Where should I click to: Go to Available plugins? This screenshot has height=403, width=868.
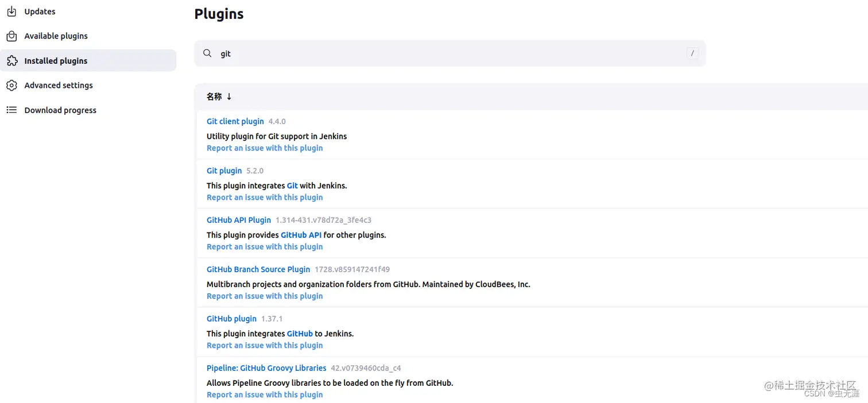click(x=88, y=36)
